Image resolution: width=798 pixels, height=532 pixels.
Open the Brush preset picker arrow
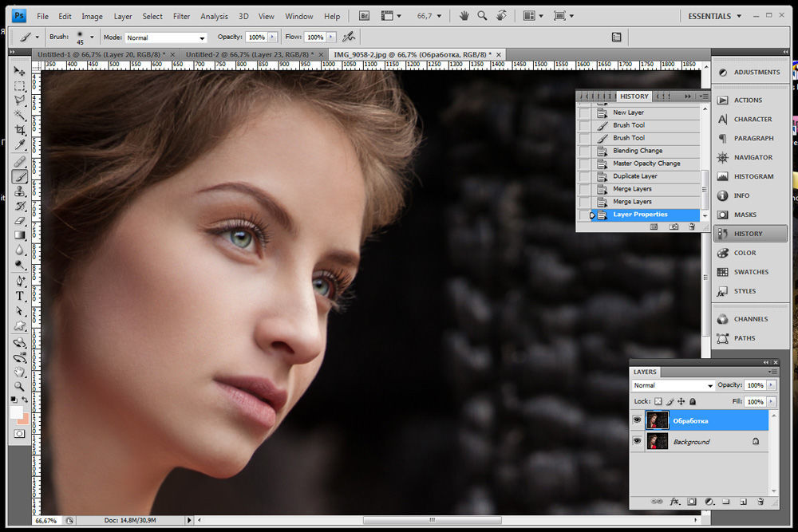pos(92,37)
